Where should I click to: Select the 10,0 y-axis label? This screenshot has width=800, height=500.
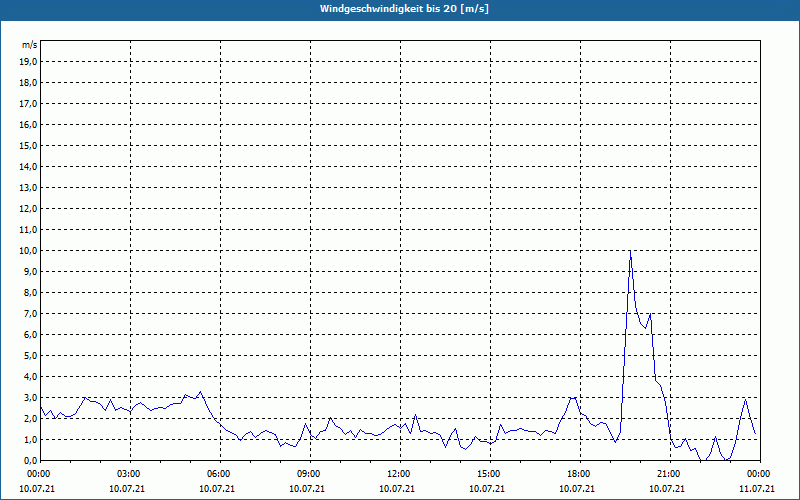click(x=28, y=251)
